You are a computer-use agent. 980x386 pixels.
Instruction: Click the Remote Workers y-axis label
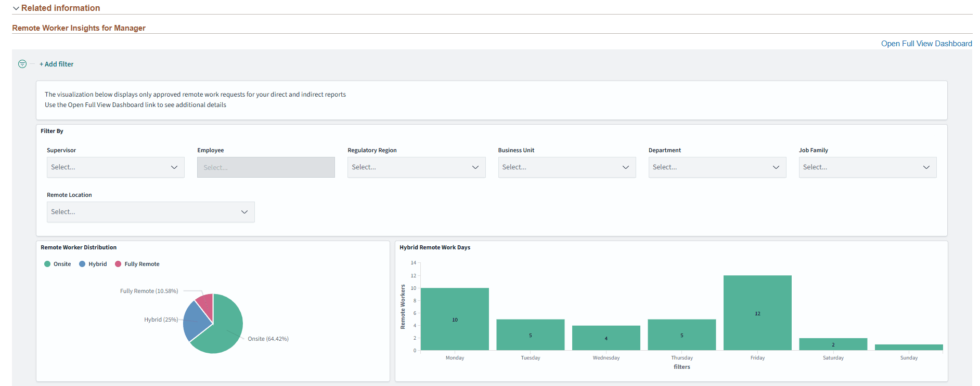click(403, 307)
